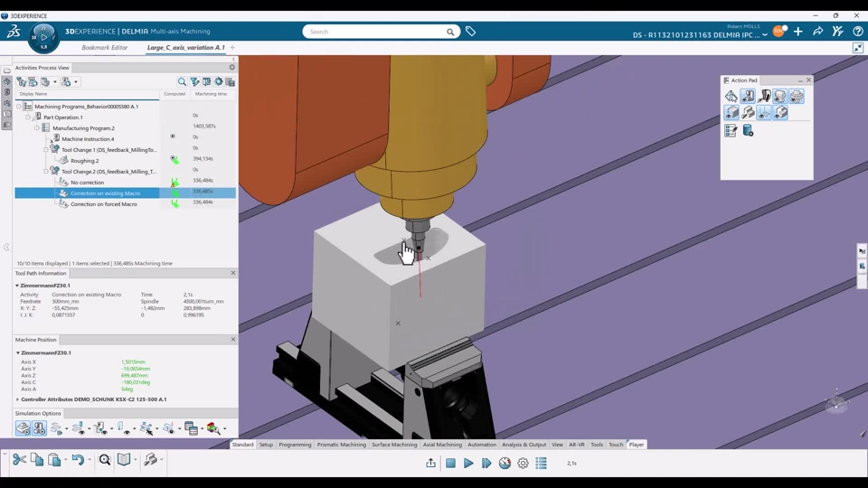
Task: Collapse the Tool Change.2 node
Action: 46,172
